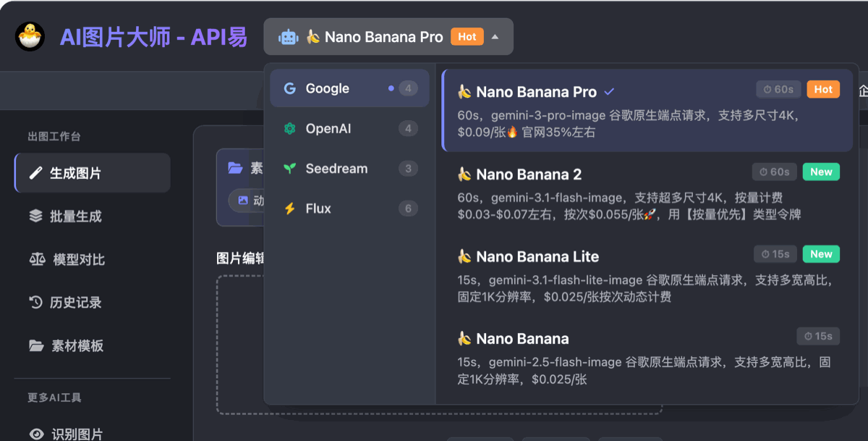Choose the Nano Banana Lite model option

point(646,275)
